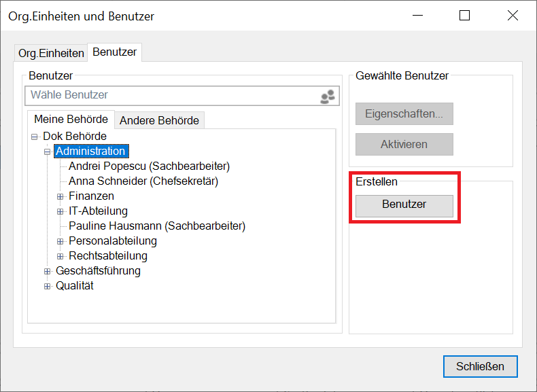The image size is (537, 392).
Task: Collapse the Dok Behörde root node
Action: click(35, 137)
